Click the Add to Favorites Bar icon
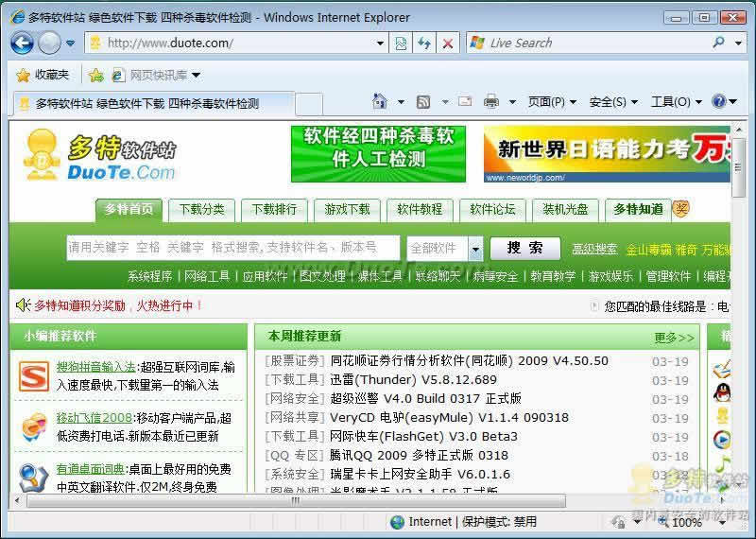 coord(96,75)
